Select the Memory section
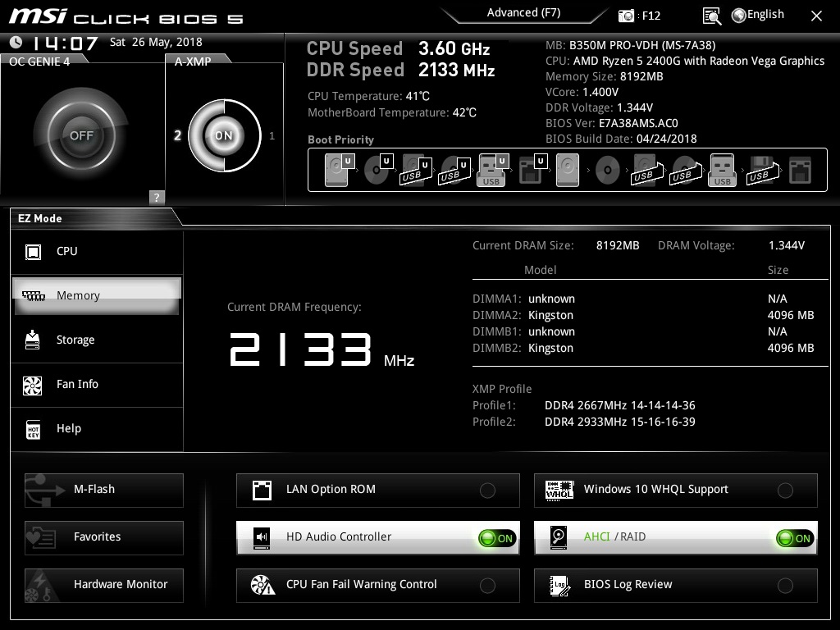This screenshot has width=840, height=630. coord(97,295)
